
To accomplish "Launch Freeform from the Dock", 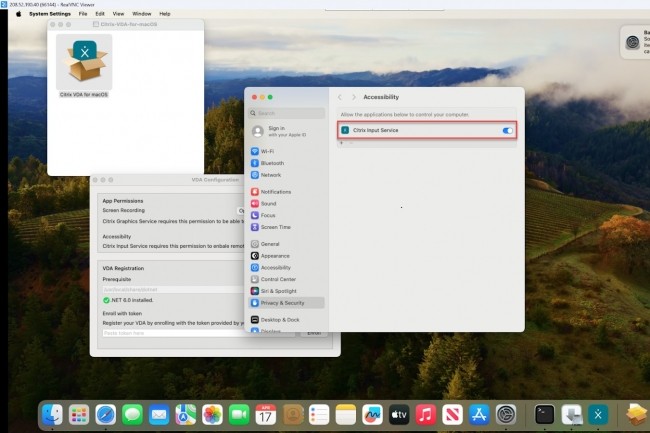I will (372, 414).
